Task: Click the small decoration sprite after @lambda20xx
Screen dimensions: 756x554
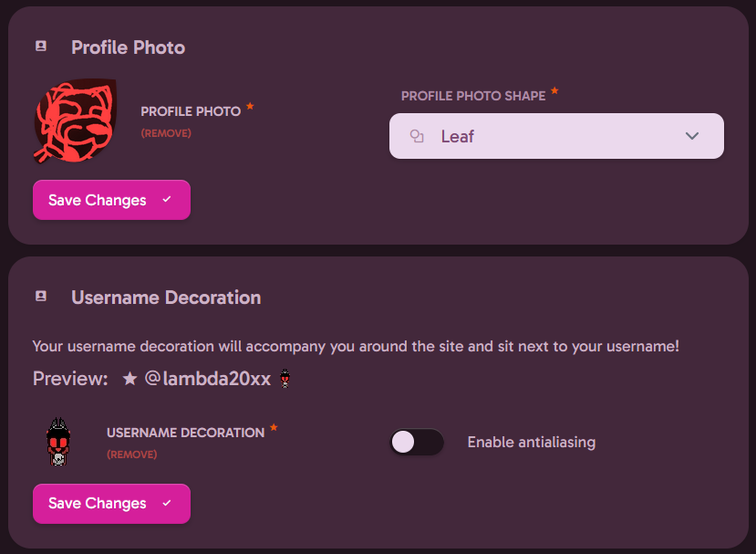Action: point(285,379)
